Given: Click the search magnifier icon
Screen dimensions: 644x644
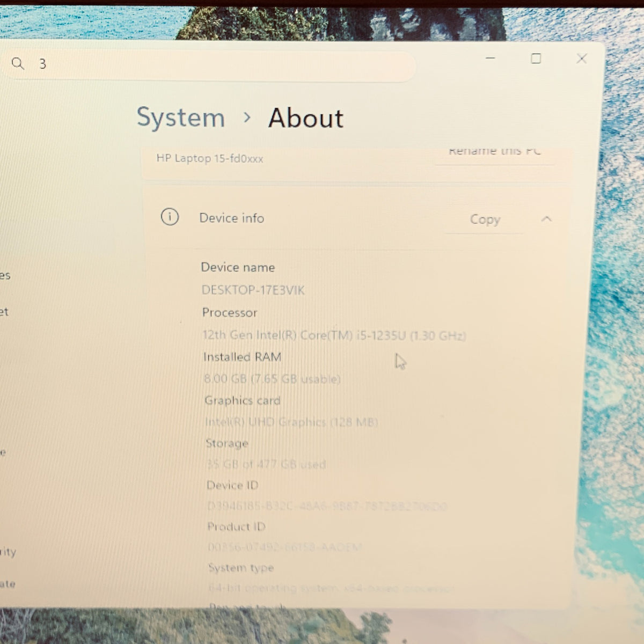Looking at the screenshot, I should [x=18, y=64].
